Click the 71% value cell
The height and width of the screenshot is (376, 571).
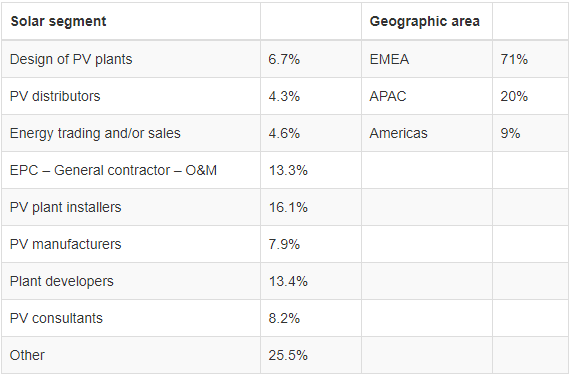[x=530, y=59]
